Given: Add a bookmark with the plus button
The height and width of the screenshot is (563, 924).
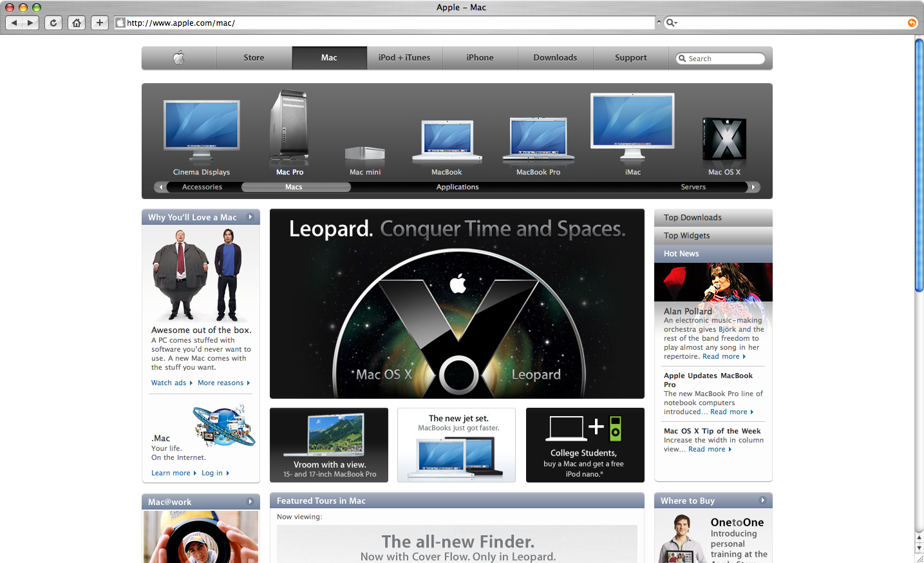Looking at the screenshot, I should tap(99, 23).
